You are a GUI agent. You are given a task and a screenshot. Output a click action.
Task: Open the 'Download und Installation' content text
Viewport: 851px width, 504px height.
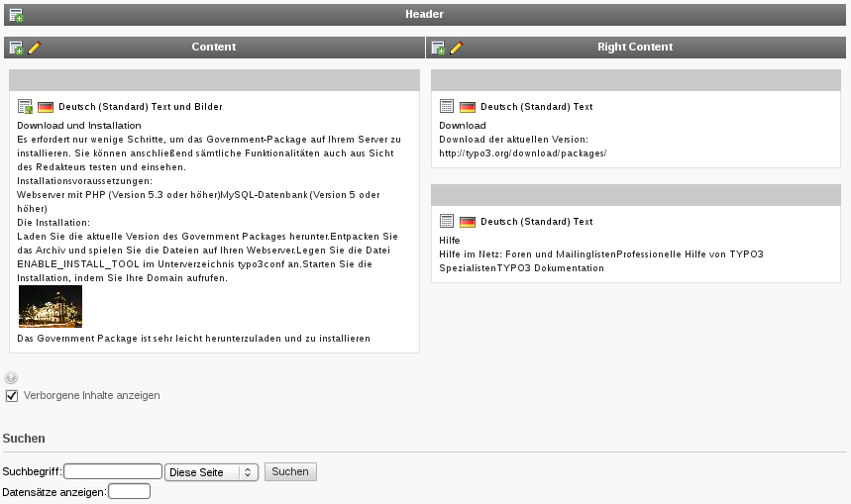[79, 126]
